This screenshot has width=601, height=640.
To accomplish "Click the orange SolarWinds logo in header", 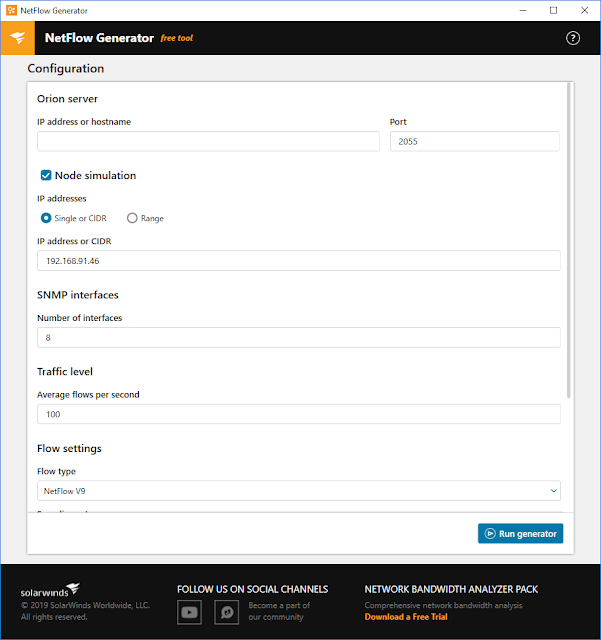I will coord(18,38).
